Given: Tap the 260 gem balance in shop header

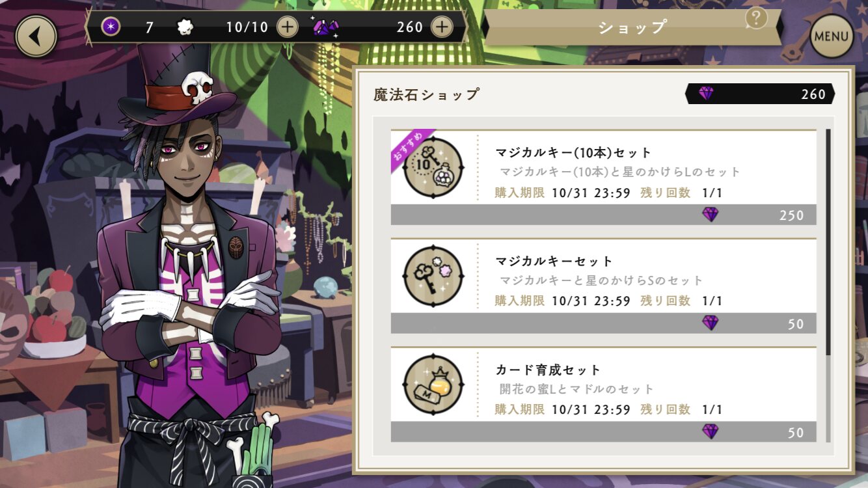Looking at the screenshot, I should [760, 94].
